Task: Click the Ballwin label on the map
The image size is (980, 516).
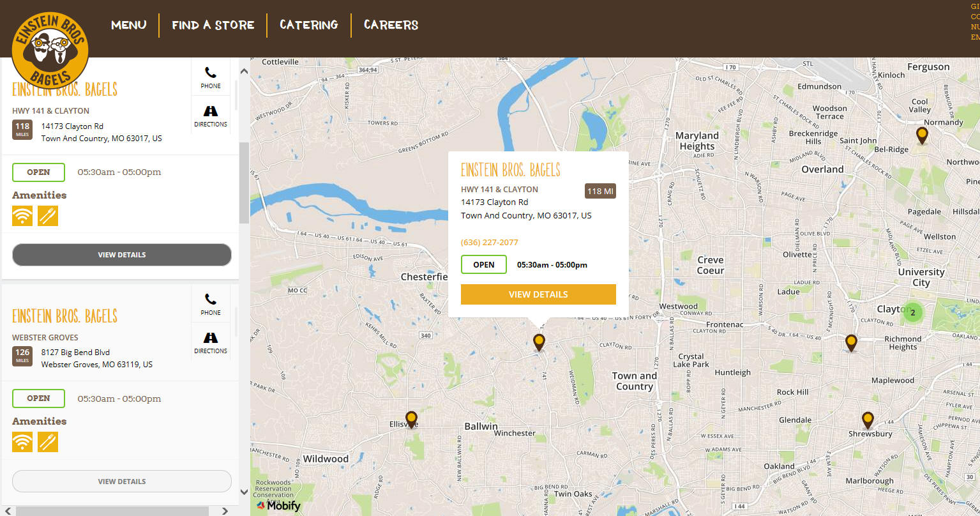Action: [481, 427]
